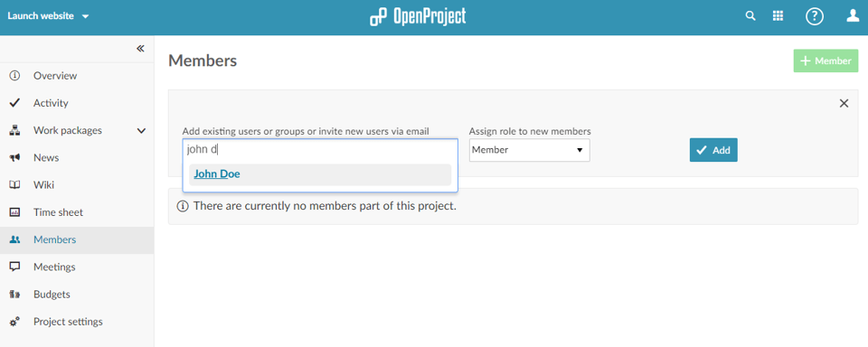Viewport: 868px width, 347px height.
Task: Select John Doe from suggestions
Action: (320, 174)
